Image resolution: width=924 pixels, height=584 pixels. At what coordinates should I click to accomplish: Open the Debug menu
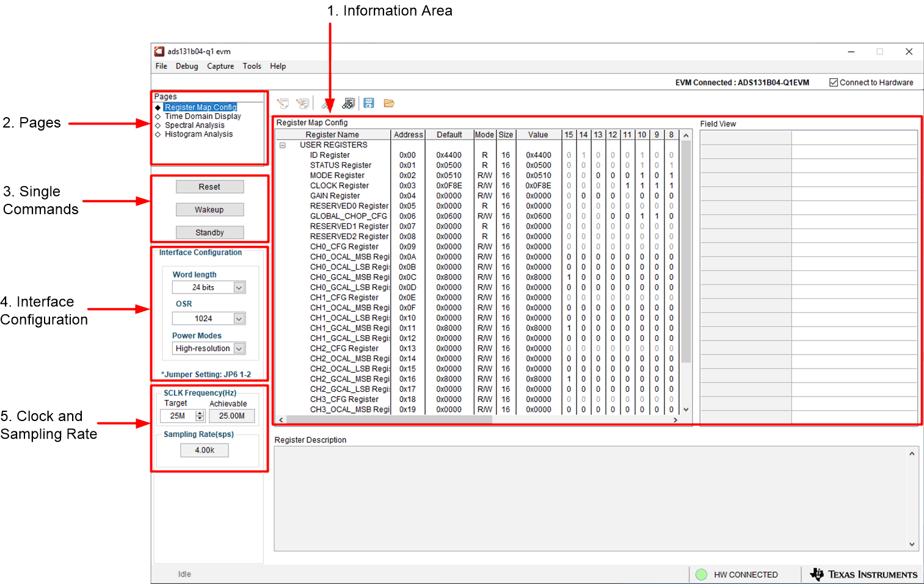tap(187, 66)
